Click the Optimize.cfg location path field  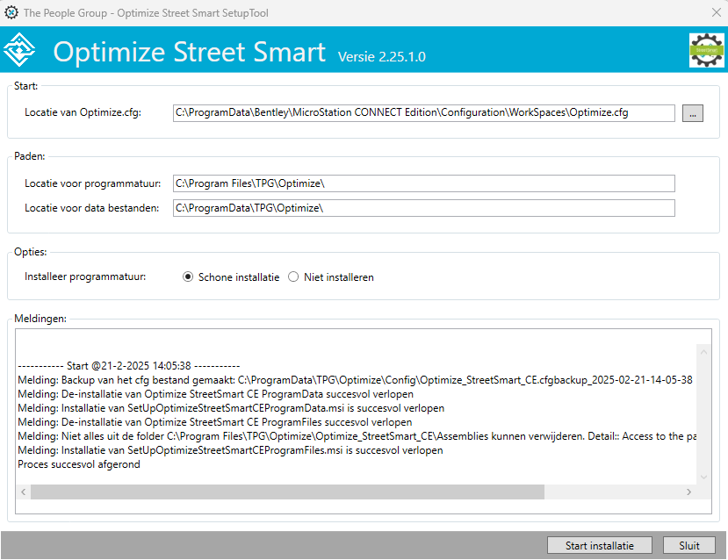(x=423, y=112)
